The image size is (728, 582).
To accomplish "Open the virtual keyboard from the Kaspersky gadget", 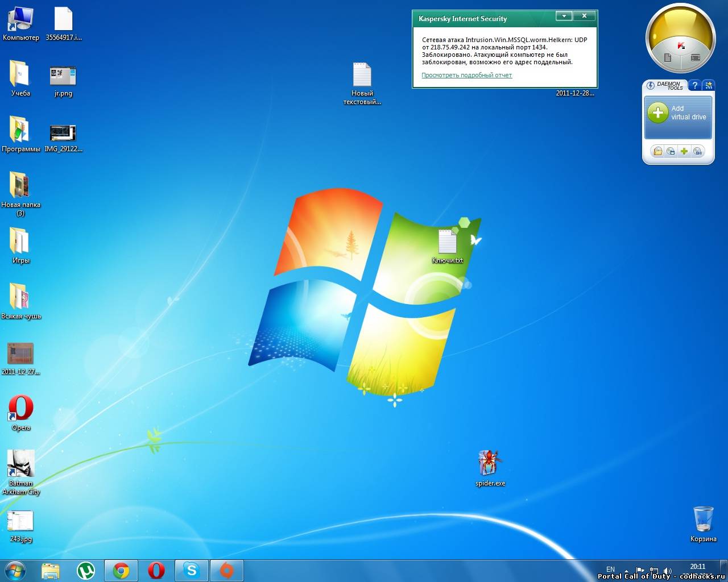I will 695,58.
